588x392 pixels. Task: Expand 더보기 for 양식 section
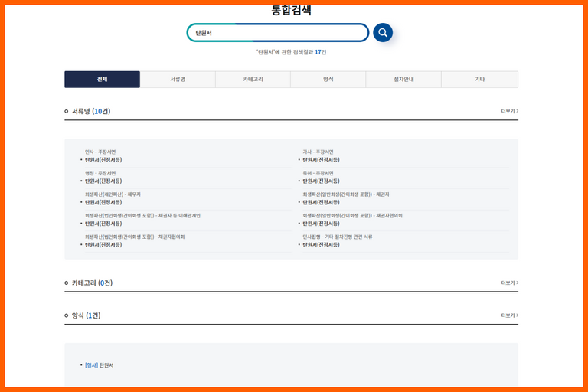pyautogui.click(x=509, y=315)
